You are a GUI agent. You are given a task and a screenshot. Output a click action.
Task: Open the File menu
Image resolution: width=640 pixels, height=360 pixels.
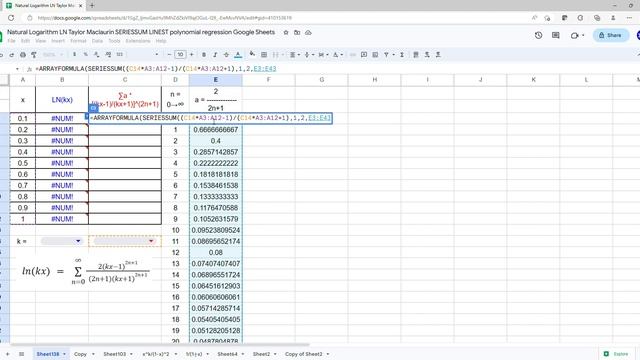pos(11,41)
